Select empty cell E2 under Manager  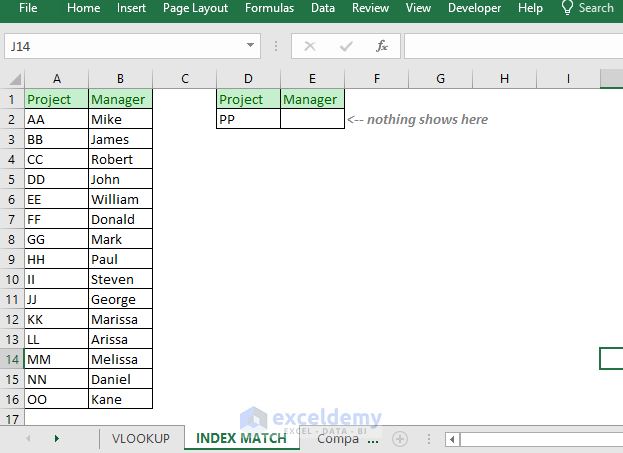[x=312, y=119]
